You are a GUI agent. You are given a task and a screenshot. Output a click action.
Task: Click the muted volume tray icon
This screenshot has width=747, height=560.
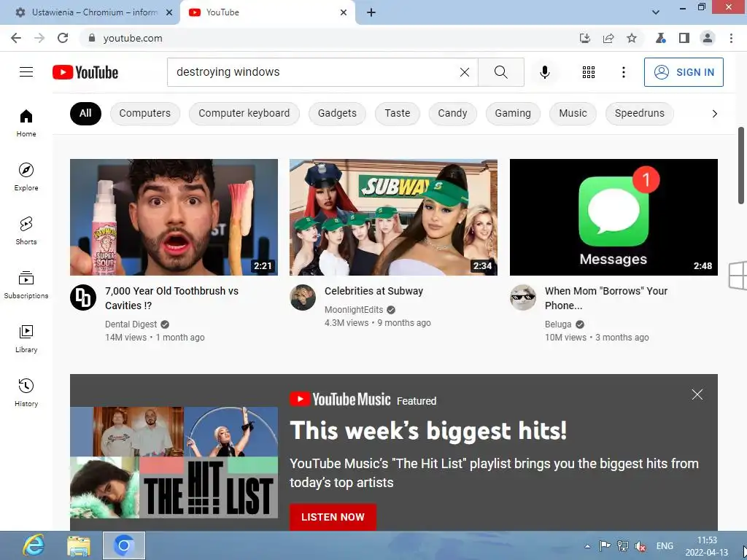[x=640, y=546]
